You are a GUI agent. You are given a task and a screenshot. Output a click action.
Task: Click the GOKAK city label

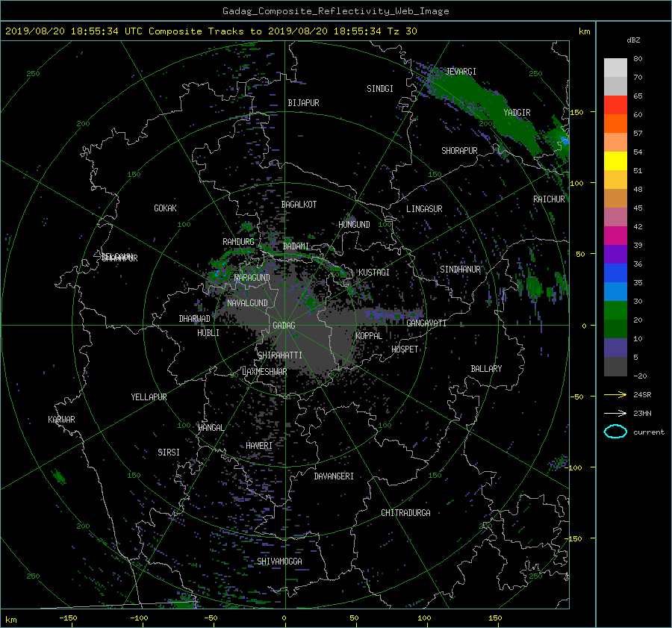[166, 208]
